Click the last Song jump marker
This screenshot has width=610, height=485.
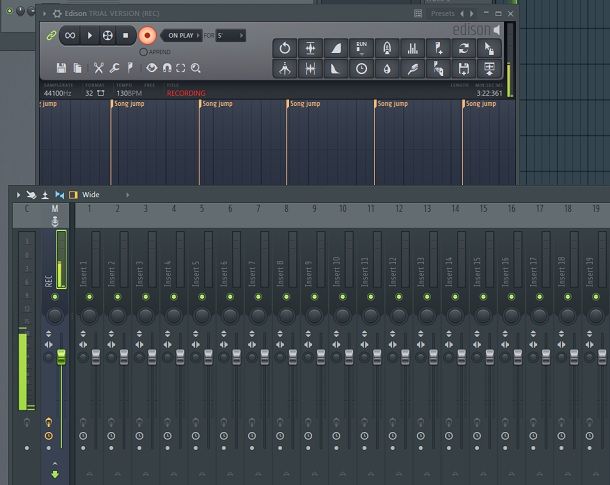[x=479, y=104]
